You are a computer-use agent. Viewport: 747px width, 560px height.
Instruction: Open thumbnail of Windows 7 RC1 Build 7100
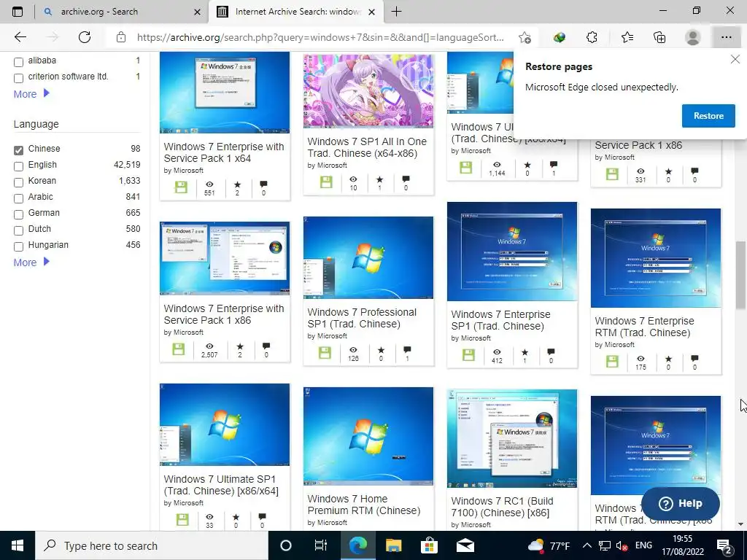click(512, 438)
